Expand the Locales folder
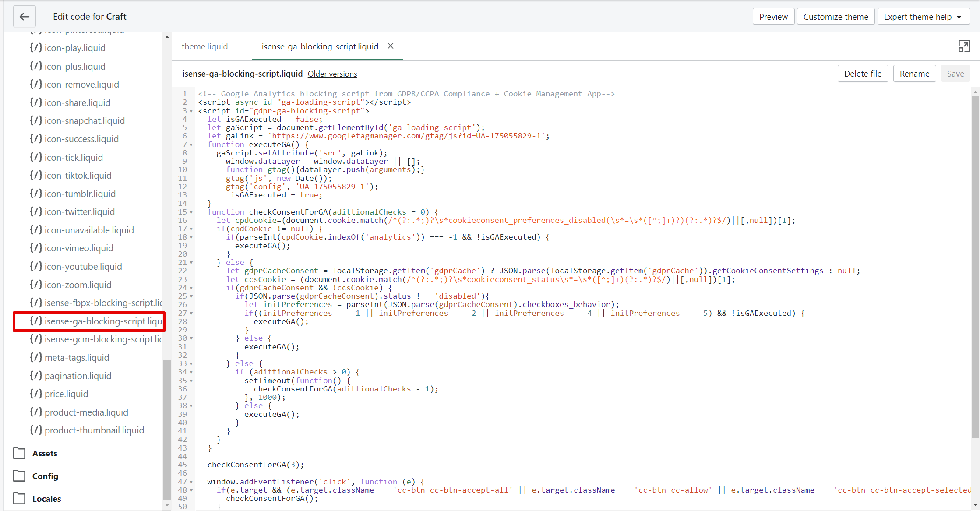 (x=37, y=499)
